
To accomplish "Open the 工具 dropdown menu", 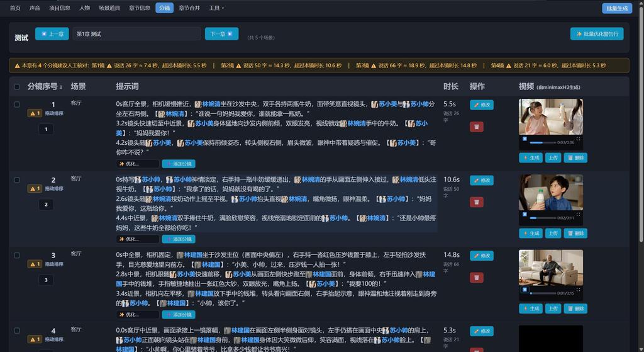I will click(x=216, y=8).
